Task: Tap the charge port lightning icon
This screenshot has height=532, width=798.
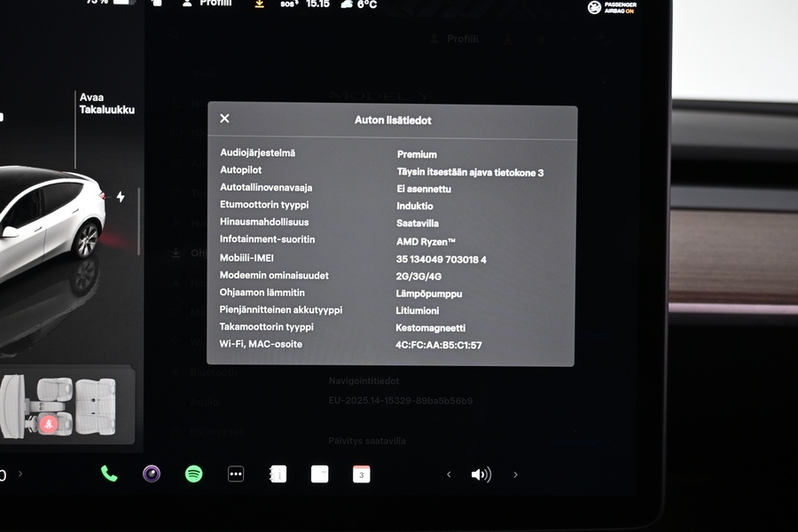Action: coord(121,197)
